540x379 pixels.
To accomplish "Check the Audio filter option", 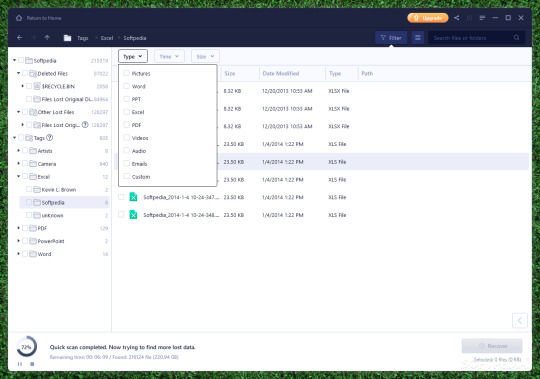I will [126, 150].
